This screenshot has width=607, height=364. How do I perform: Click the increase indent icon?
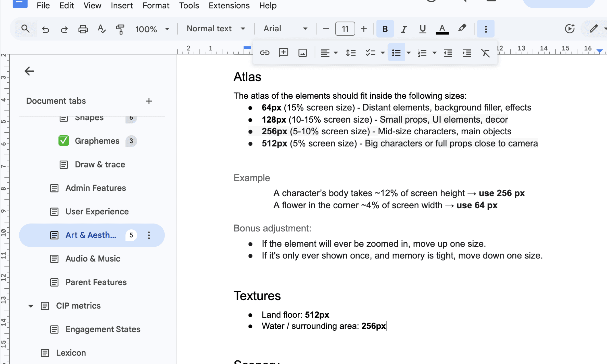(467, 53)
